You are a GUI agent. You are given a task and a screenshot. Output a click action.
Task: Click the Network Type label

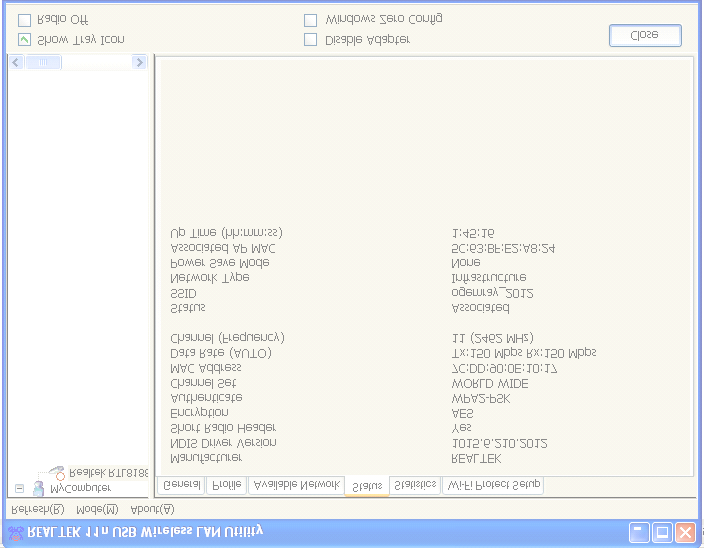[x=210, y=278]
